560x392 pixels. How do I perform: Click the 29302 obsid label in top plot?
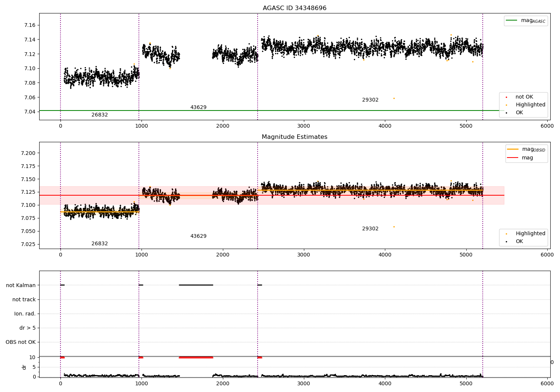pos(370,100)
